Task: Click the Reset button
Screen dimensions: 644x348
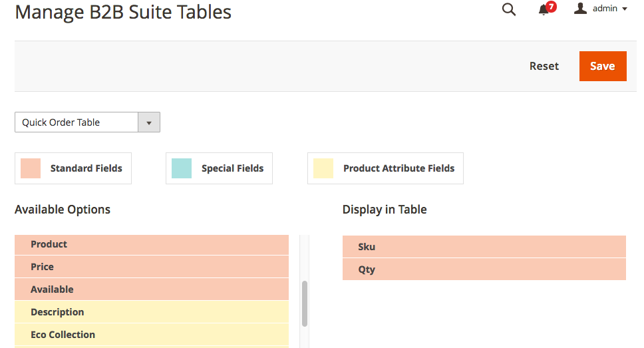Action: tap(544, 67)
